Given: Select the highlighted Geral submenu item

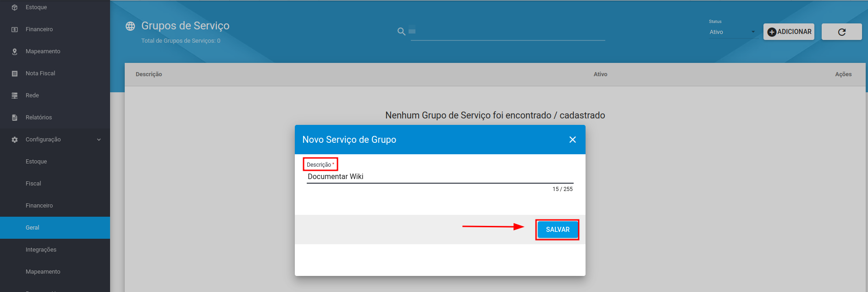Looking at the screenshot, I should (x=55, y=228).
